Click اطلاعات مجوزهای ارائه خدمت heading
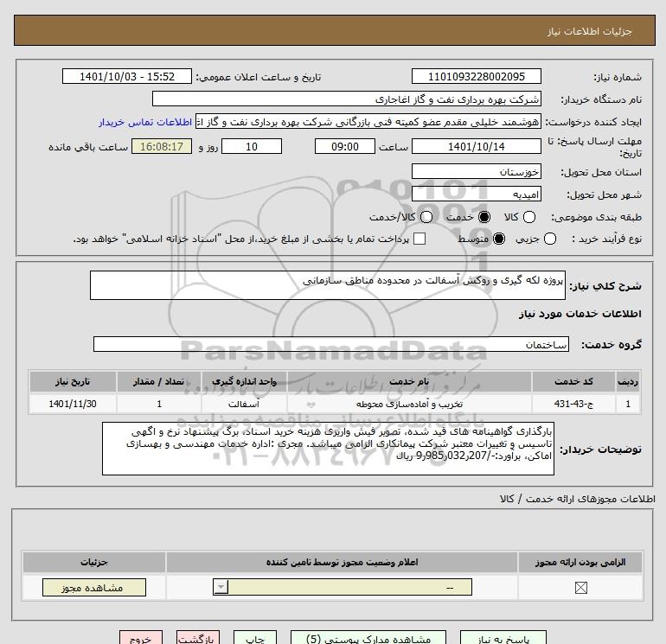The image size is (666, 644). [x=577, y=499]
